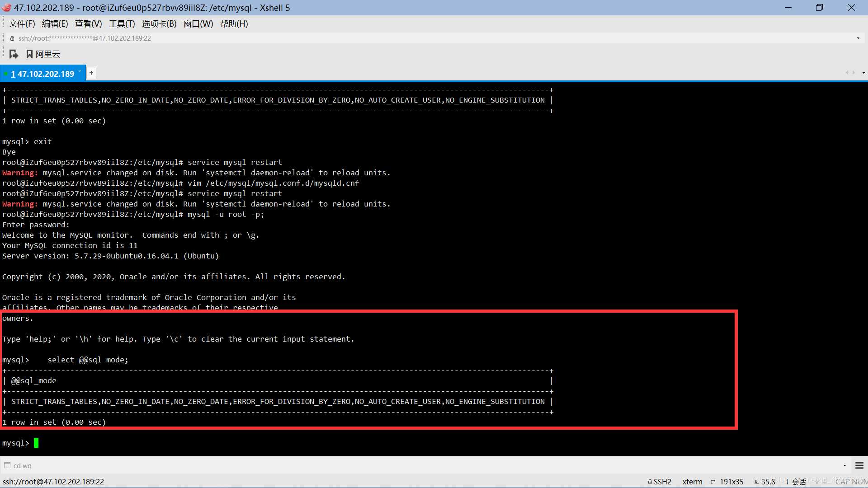Click the tab scroll left arrow
The width and height of the screenshot is (868, 488).
[847, 73]
